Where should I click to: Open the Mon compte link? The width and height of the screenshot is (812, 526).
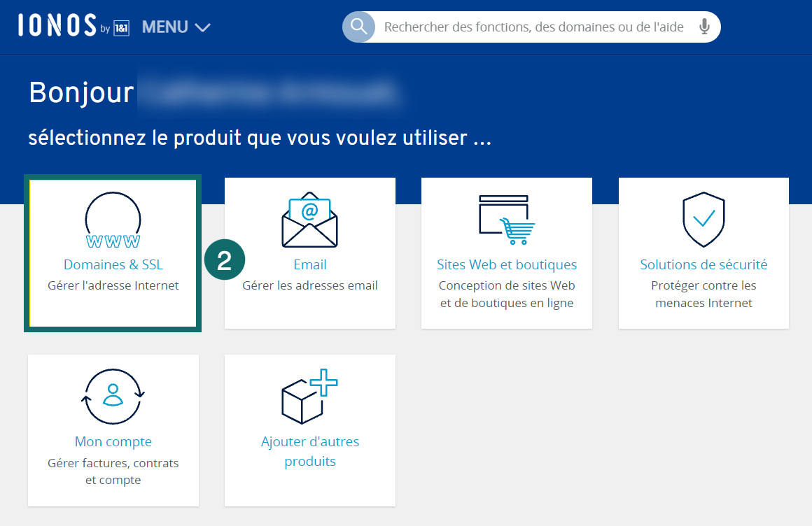(x=113, y=442)
